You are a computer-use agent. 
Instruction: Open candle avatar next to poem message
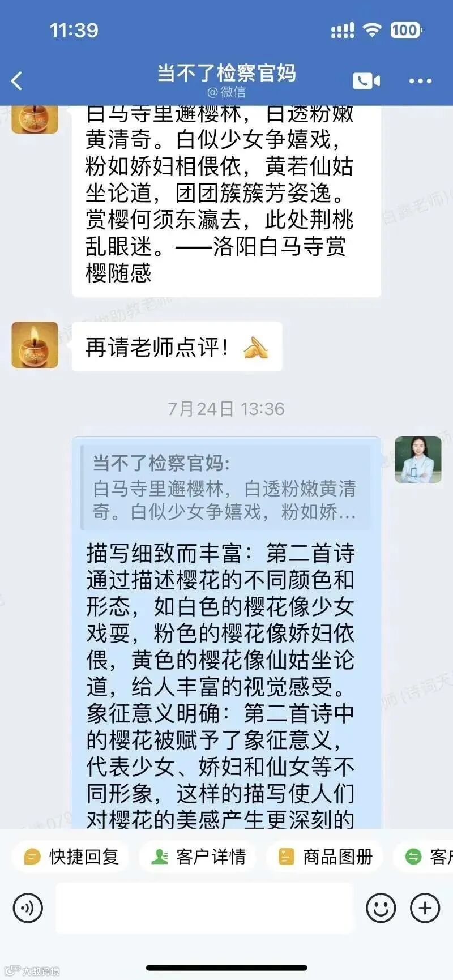35,119
